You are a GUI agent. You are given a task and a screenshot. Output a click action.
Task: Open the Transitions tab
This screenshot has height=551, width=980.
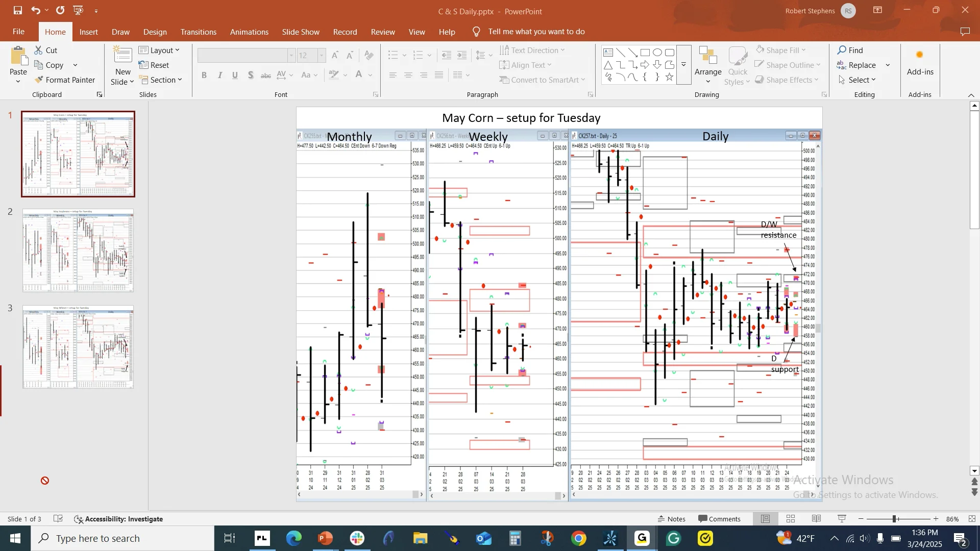pyautogui.click(x=199, y=32)
